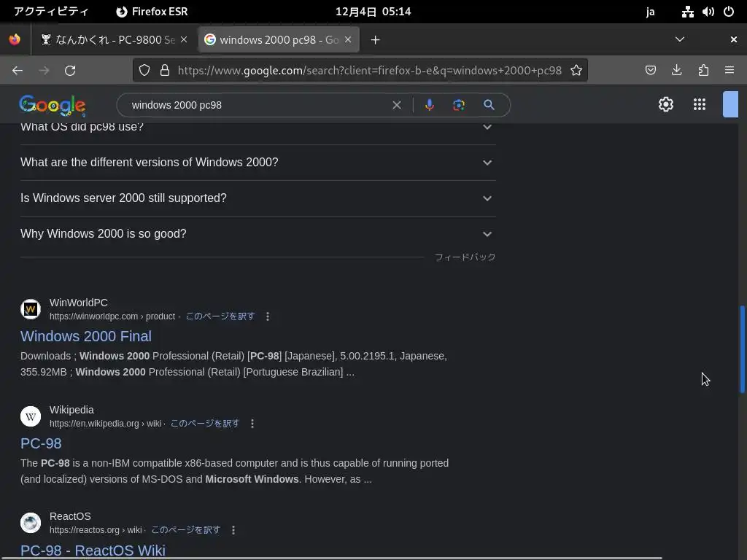Screen dimensions: 747x560
Task: Focus the Firefox URL address bar
Action: [x=369, y=71]
